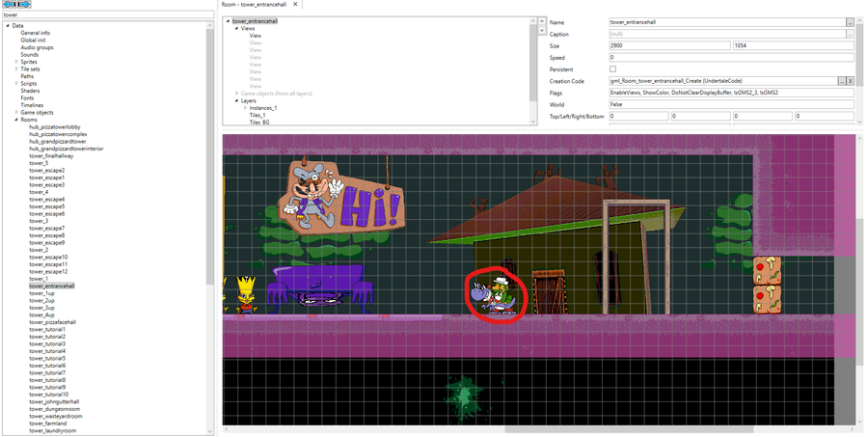Select Fonts in the Data tree
This screenshot has width=868, height=437.
27,98
